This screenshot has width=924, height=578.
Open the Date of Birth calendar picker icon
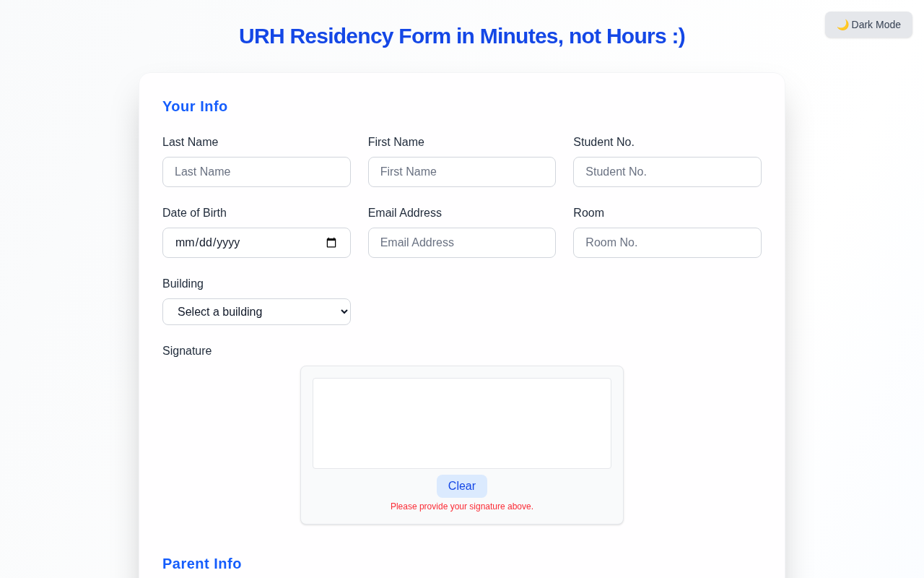pyautogui.click(x=331, y=243)
